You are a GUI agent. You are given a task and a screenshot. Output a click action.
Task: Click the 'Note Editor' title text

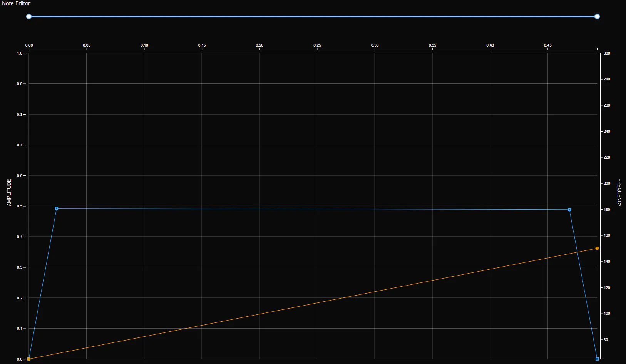16,3
